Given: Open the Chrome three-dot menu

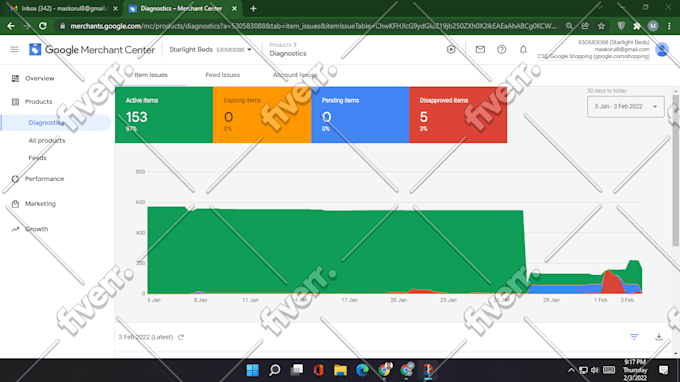Looking at the screenshot, I should click(669, 26).
